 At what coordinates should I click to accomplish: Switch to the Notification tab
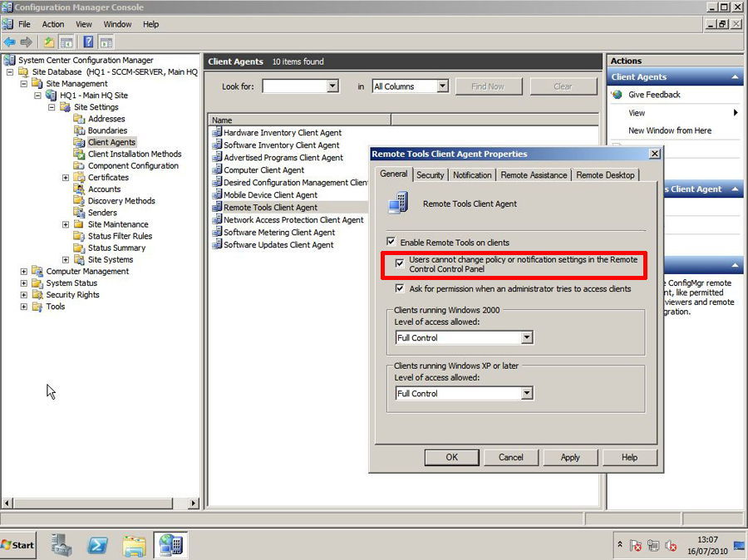(x=472, y=175)
